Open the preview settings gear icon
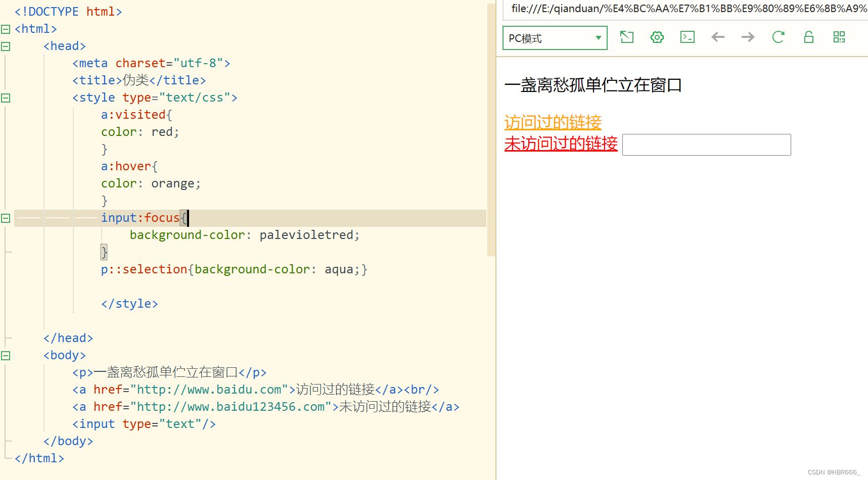Image resolution: width=868 pixels, height=480 pixels. pyautogui.click(x=657, y=37)
